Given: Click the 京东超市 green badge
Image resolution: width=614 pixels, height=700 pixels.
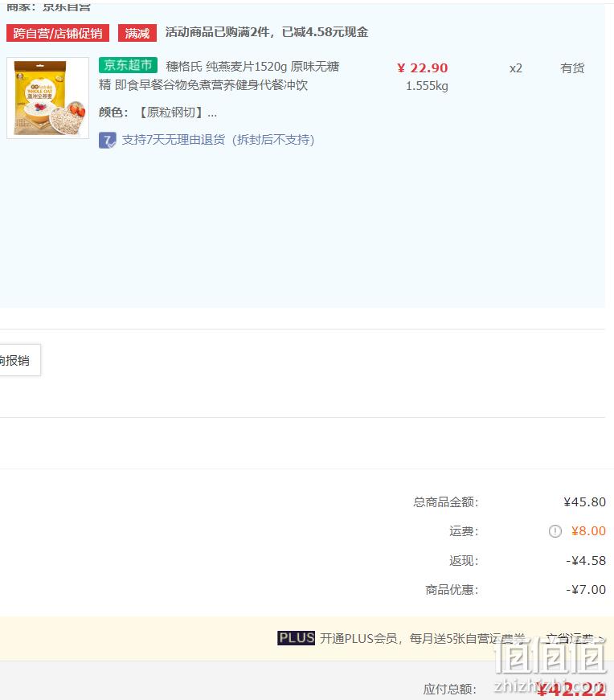Looking at the screenshot, I should click(128, 65).
